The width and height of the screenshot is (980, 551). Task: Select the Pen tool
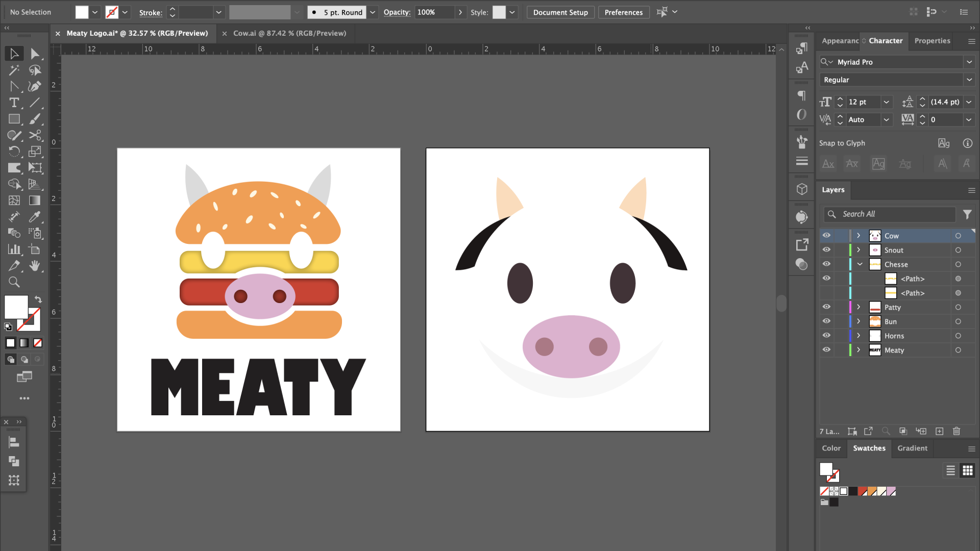point(35,86)
